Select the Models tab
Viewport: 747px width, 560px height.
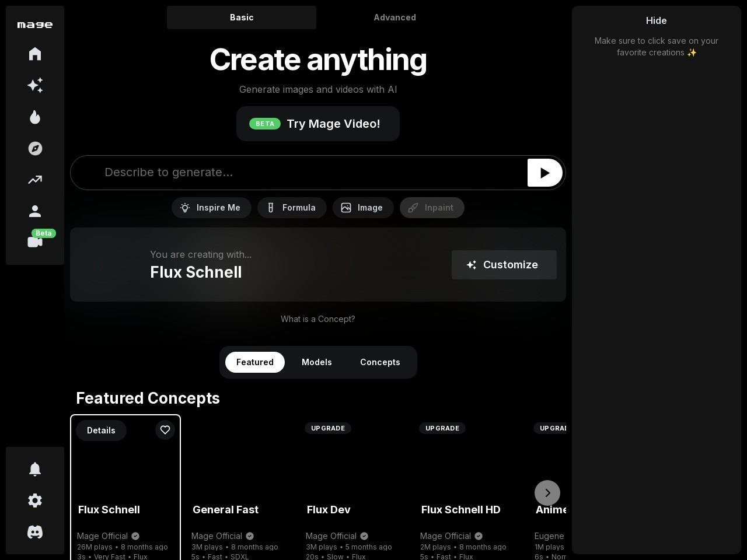pyautogui.click(x=316, y=362)
